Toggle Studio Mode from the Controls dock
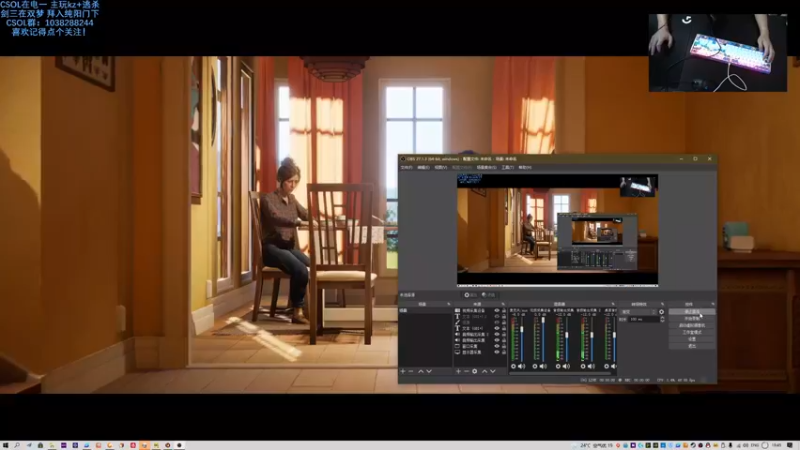 pyautogui.click(x=692, y=332)
